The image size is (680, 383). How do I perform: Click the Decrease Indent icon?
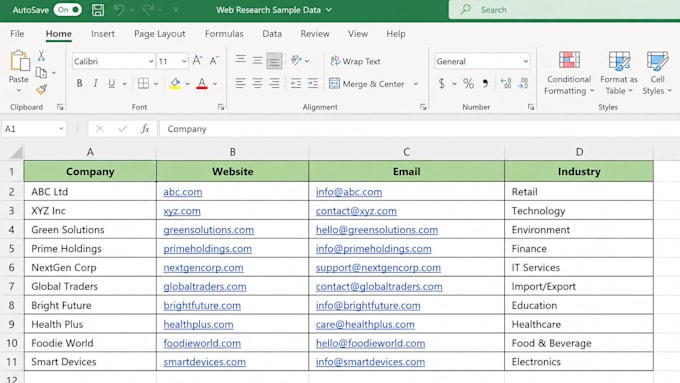coord(296,83)
